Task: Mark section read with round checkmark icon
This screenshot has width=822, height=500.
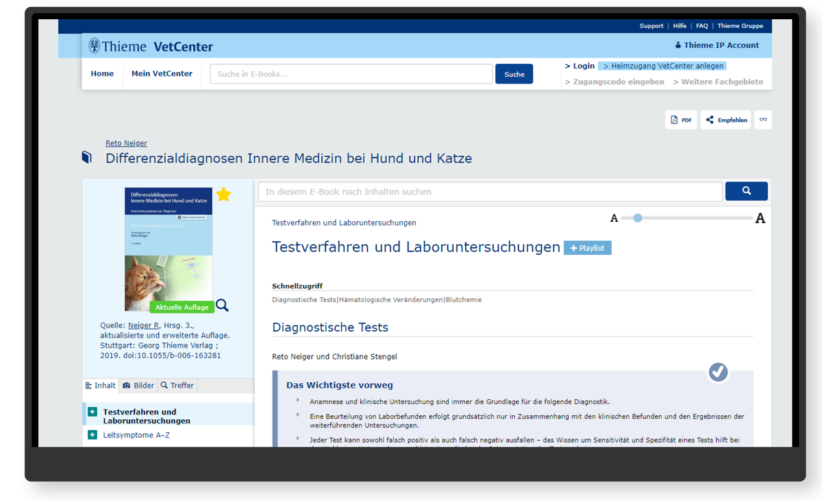Action: tap(718, 372)
